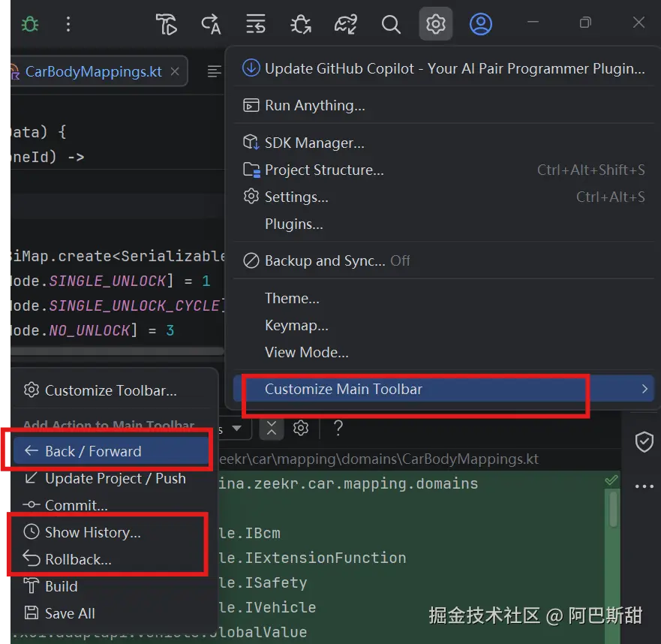Open the horizontal three-dot side menu
Screen dimensions: 661x644
(x=644, y=486)
